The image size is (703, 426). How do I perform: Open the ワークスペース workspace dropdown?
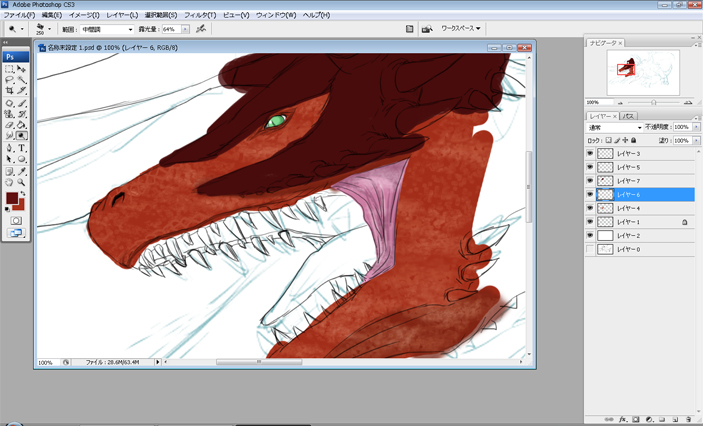[460, 28]
